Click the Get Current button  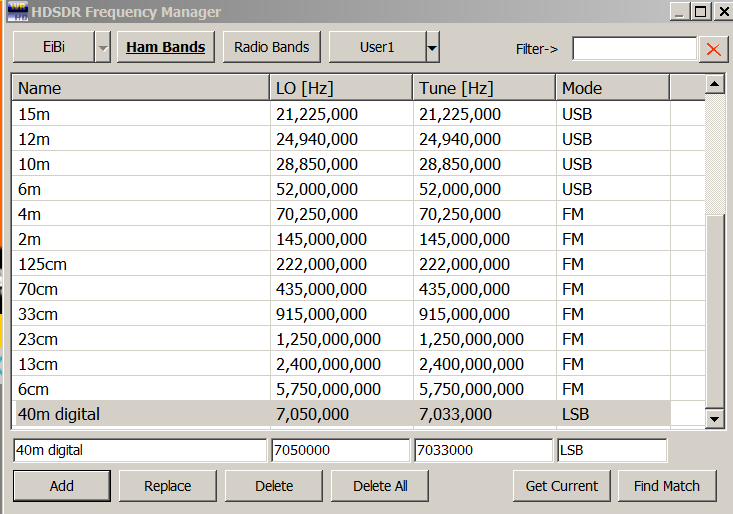click(561, 486)
